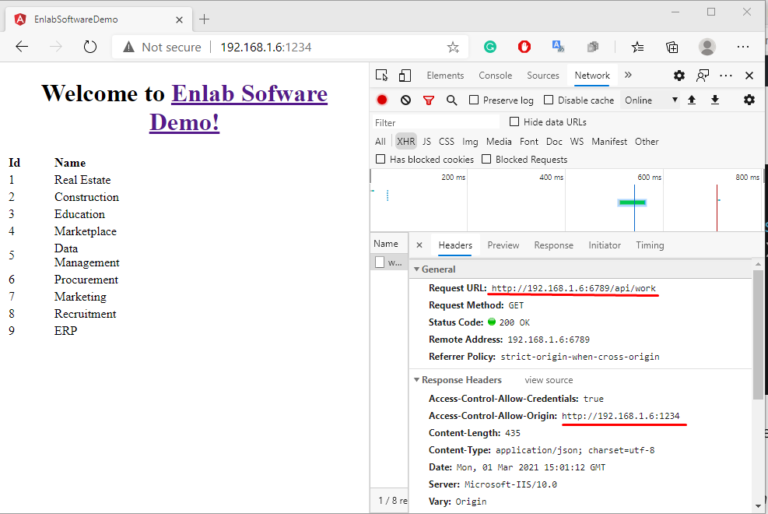The image size is (768, 514).
Task: Reload the page with the refresh icon
Action: point(90,47)
